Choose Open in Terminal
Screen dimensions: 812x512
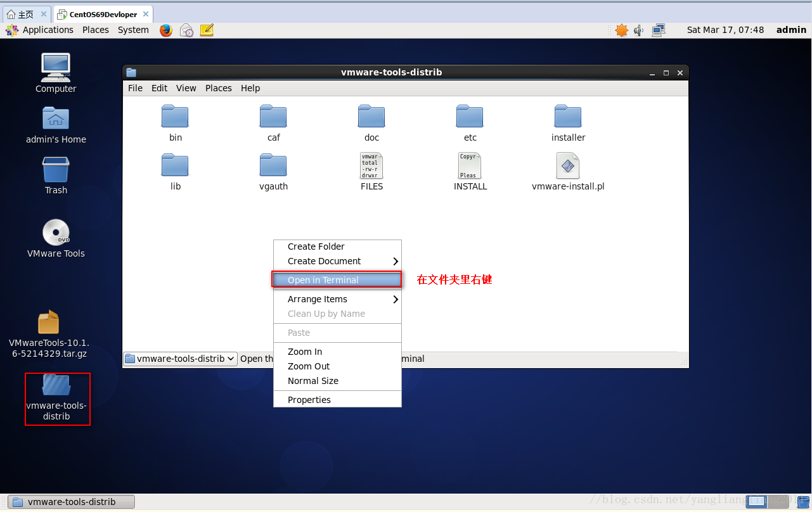coord(337,280)
